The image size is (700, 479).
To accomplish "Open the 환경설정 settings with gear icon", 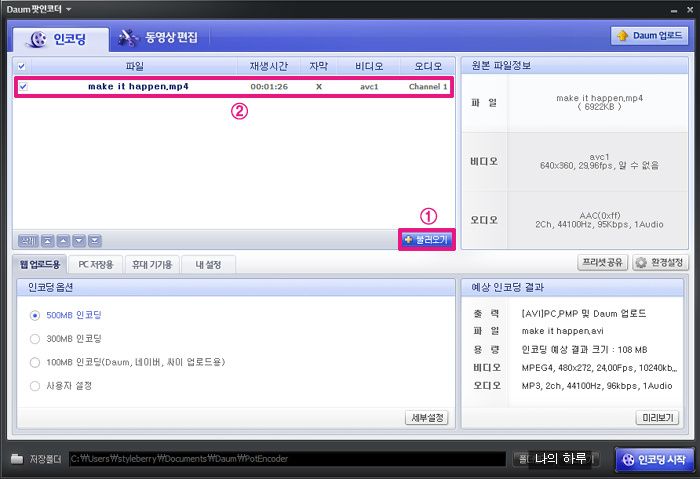I will (x=660, y=262).
